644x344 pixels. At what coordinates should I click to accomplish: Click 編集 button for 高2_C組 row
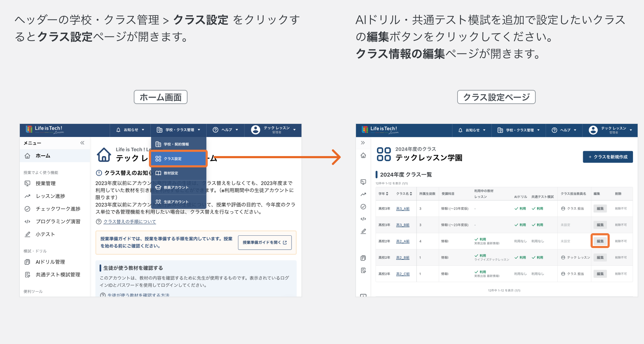pos(600,274)
